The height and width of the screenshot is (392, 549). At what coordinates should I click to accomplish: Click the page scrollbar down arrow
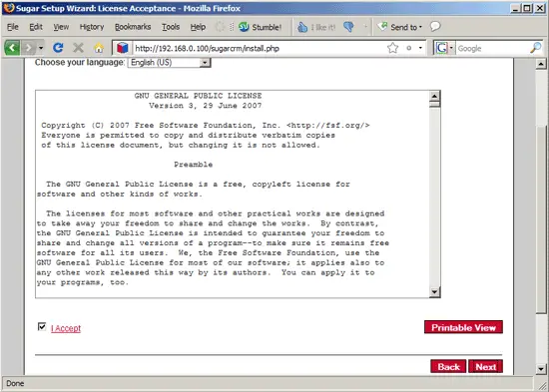(x=541, y=368)
